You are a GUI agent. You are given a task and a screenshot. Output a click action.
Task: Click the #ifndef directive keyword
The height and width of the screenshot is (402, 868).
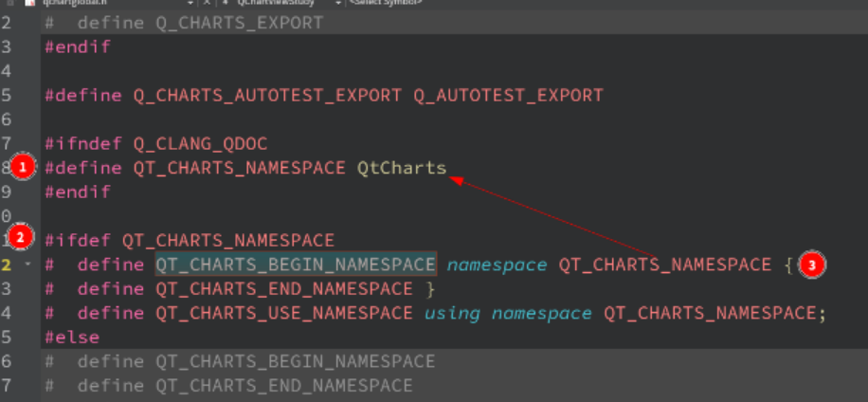click(x=83, y=144)
